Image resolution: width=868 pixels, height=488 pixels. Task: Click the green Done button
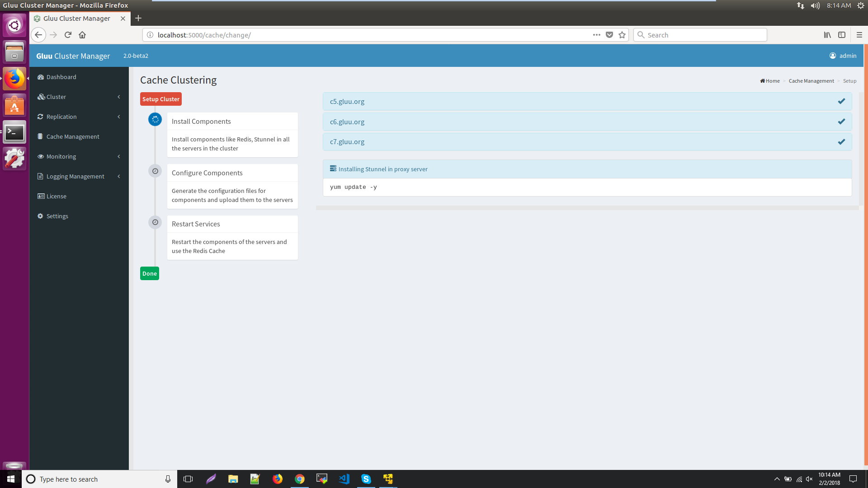150,273
